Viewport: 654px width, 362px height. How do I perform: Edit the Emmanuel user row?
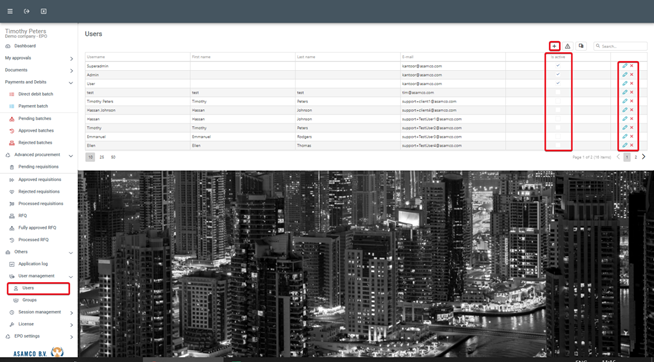pyautogui.click(x=625, y=137)
